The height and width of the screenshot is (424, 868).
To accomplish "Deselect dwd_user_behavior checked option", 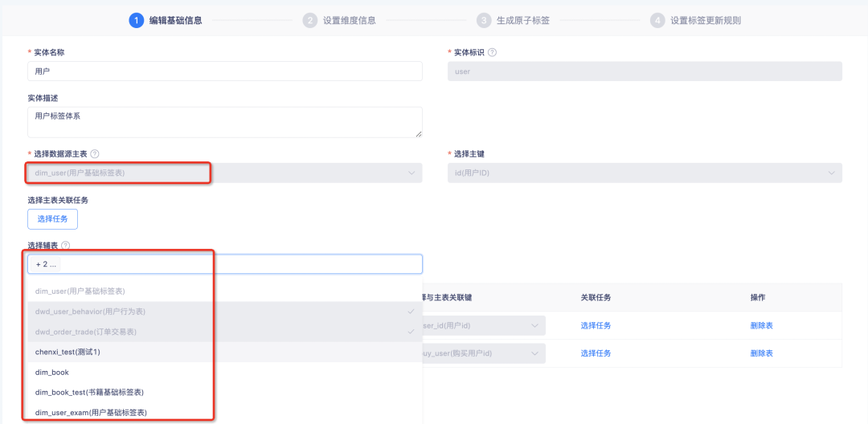I will click(x=224, y=311).
